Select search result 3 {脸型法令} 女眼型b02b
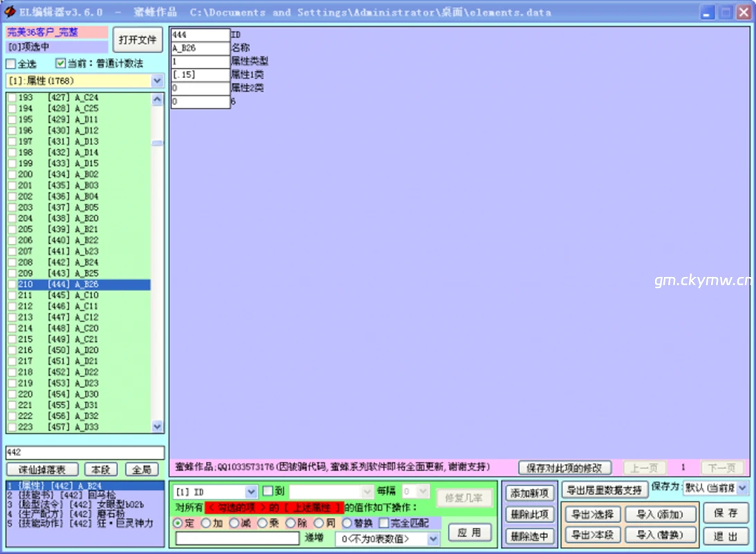 click(85, 504)
